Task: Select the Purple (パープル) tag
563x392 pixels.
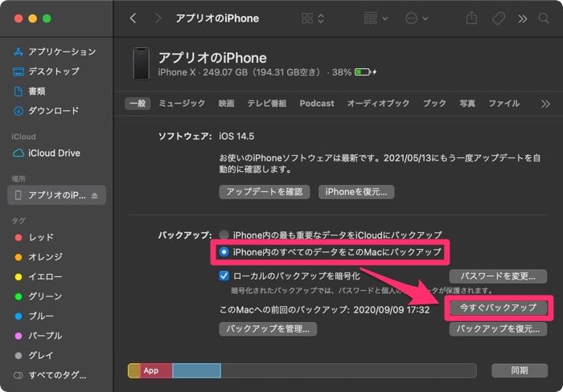Action: tap(38, 336)
